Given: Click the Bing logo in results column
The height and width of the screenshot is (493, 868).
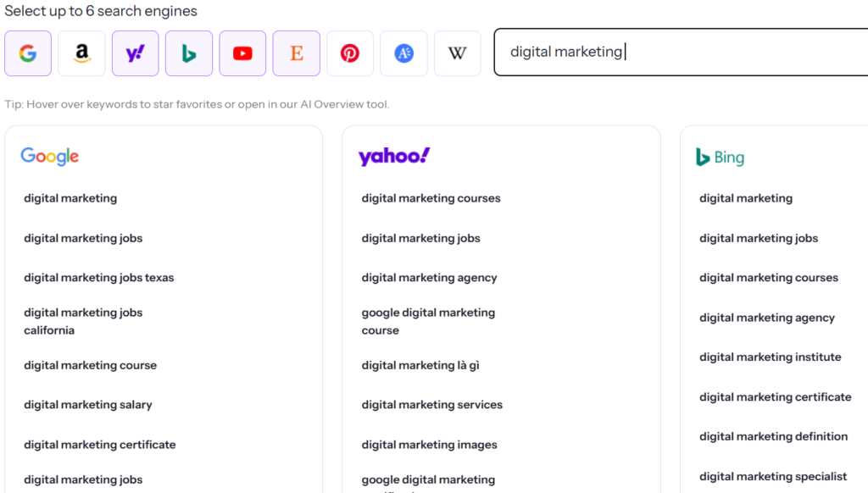Looking at the screenshot, I should (x=720, y=158).
